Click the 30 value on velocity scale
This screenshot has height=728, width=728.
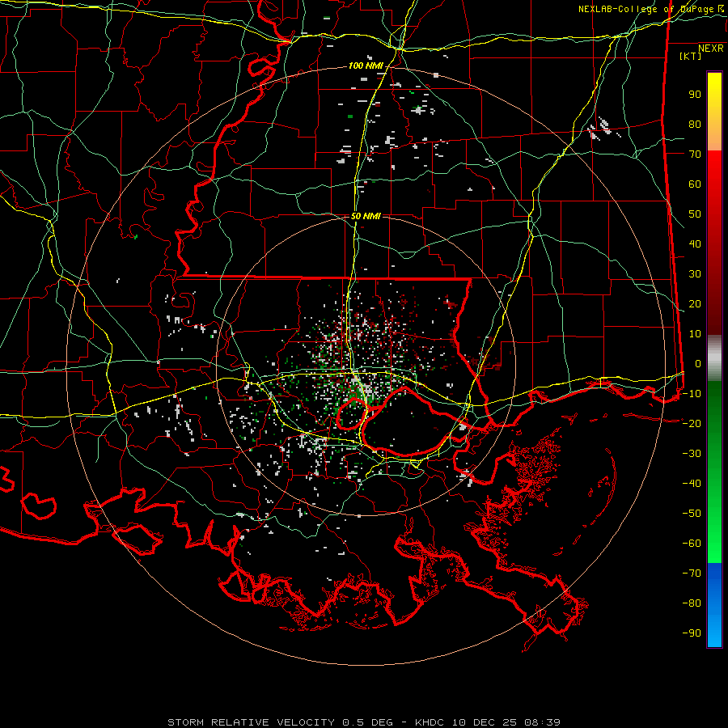(695, 274)
